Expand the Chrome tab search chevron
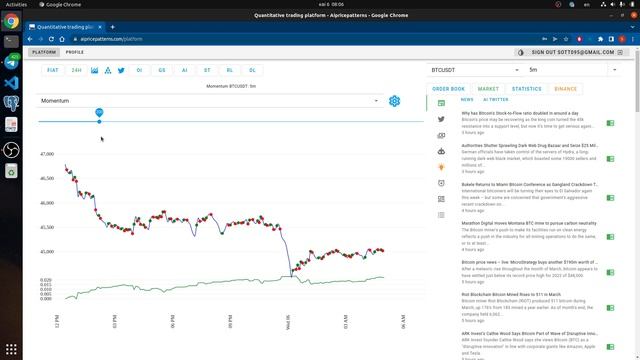 point(633,27)
